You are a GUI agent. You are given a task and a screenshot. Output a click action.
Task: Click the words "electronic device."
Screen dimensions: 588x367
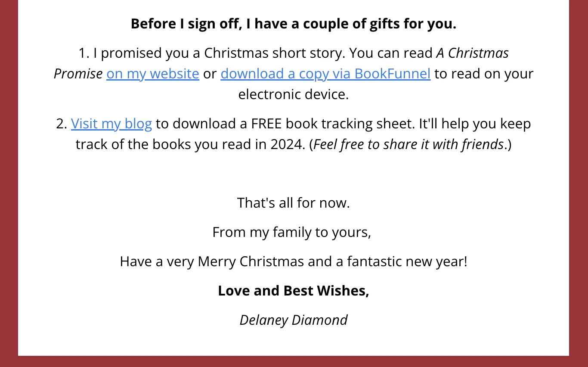(x=294, y=94)
